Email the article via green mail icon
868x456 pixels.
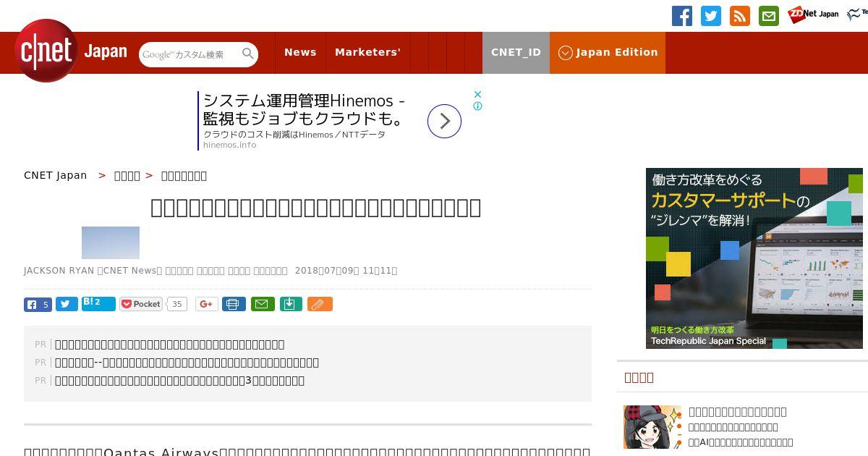point(263,305)
